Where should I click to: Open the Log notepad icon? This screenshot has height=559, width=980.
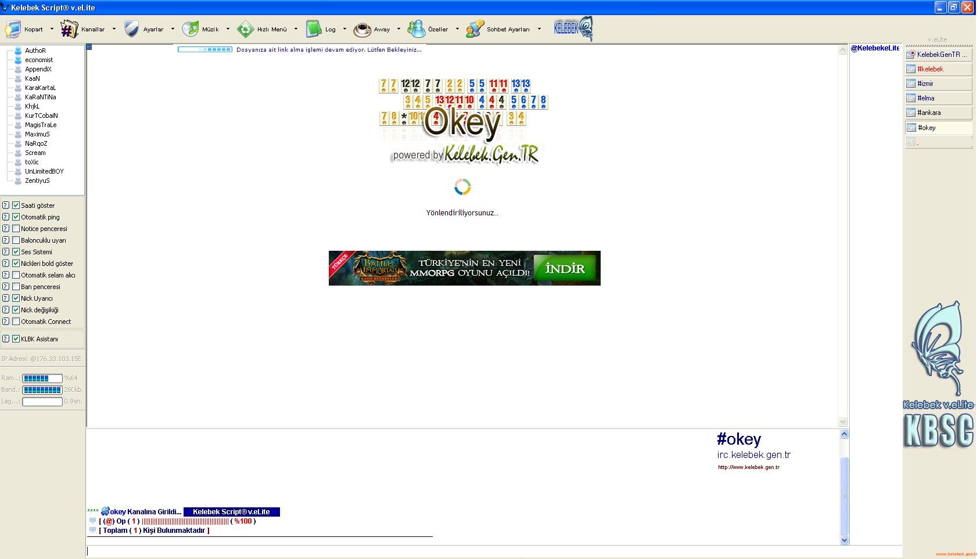[314, 28]
